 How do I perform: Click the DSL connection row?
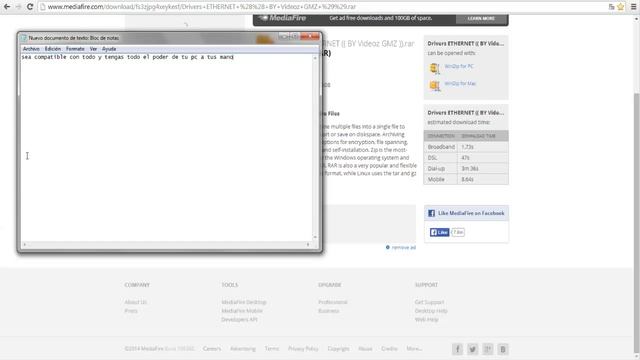point(466,158)
